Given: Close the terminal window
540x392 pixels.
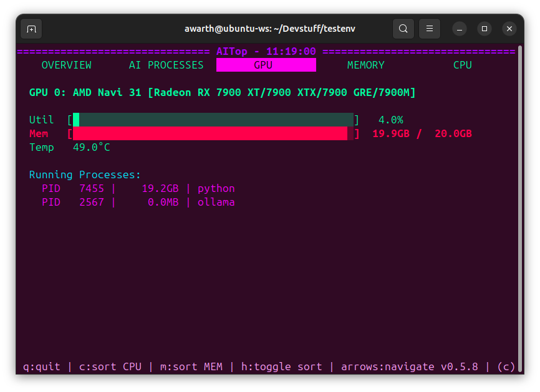Looking at the screenshot, I should [x=509, y=29].
